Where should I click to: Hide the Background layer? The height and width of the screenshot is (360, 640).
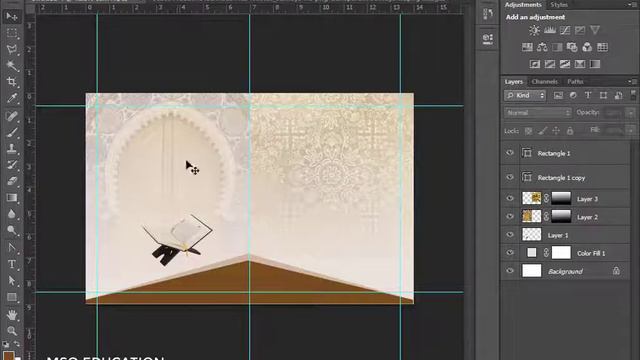tap(510, 271)
